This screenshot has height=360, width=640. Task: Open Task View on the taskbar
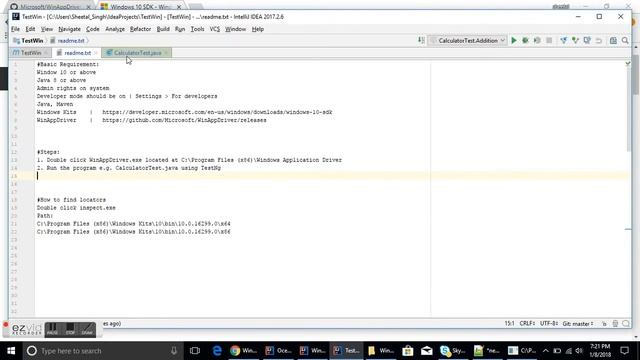tap(195, 351)
